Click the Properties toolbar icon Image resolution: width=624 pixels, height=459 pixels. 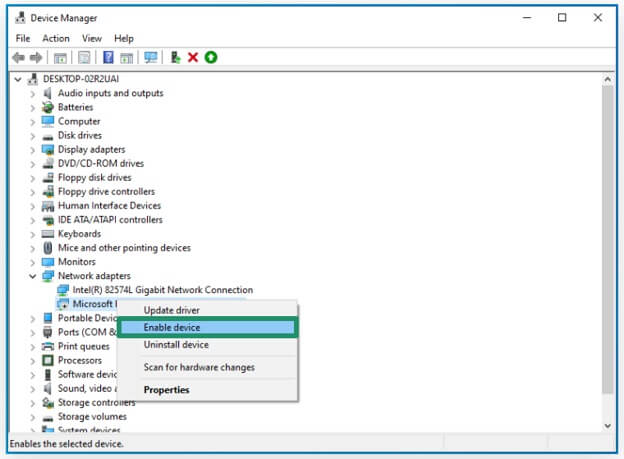click(x=84, y=58)
